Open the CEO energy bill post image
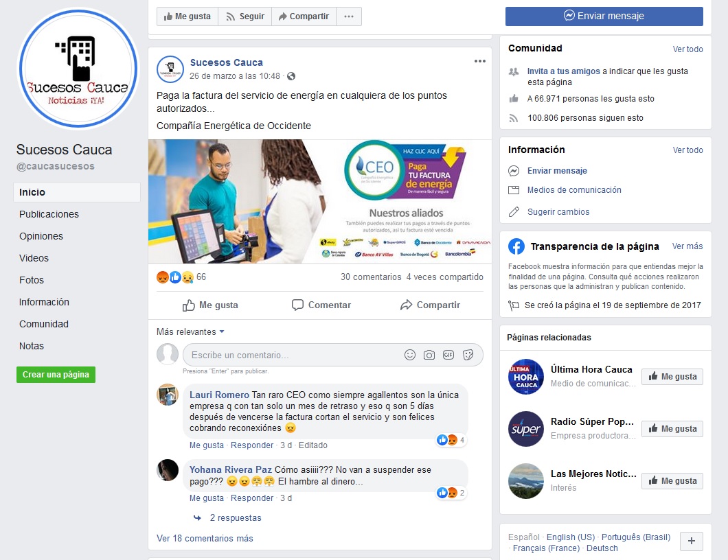Screen dimensions: 728x560 pyautogui.click(x=320, y=201)
